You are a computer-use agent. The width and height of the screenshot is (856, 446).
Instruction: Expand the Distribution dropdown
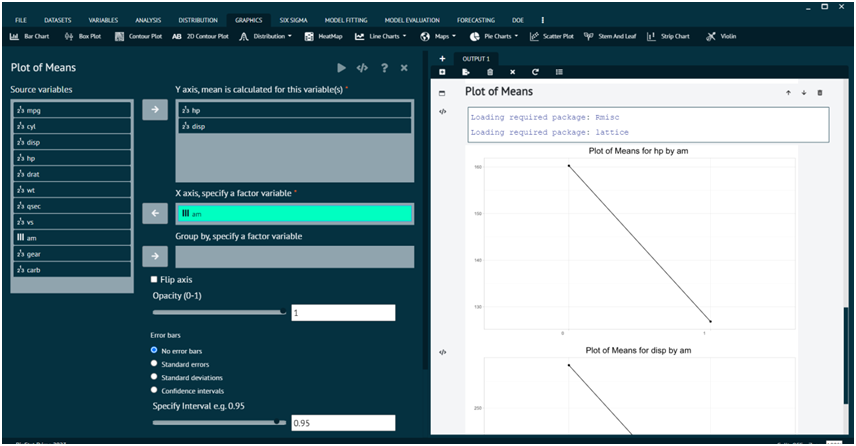pos(266,37)
